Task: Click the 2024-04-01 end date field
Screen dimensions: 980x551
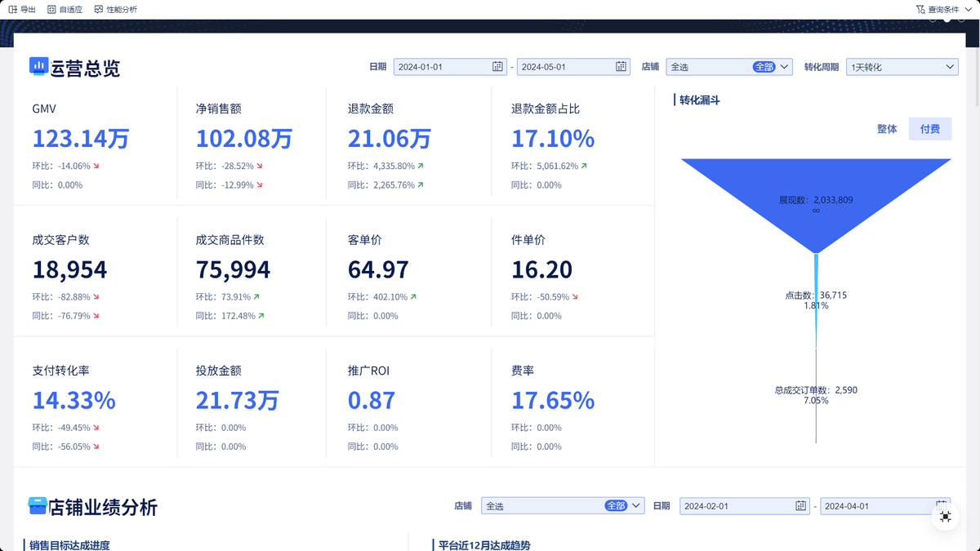Action: [x=885, y=506]
